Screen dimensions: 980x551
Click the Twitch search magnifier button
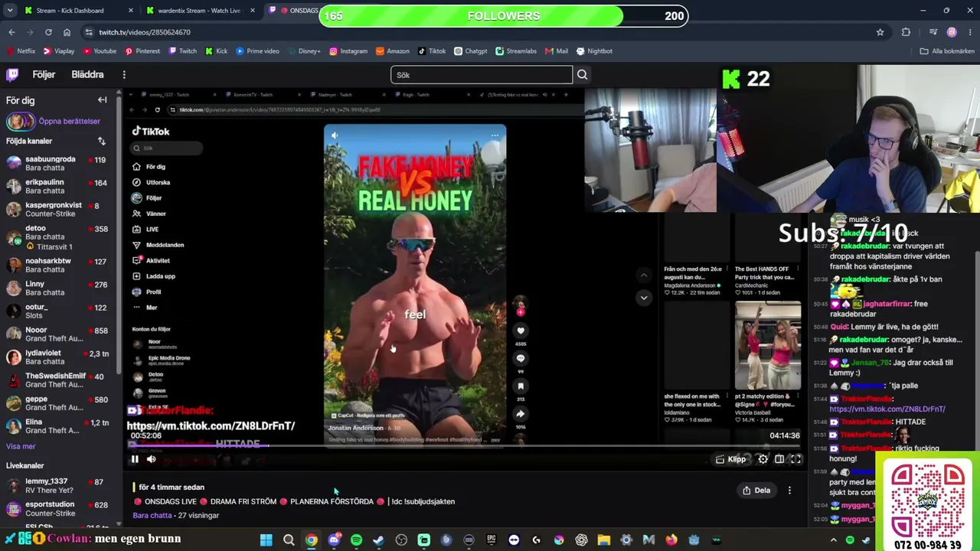tap(583, 74)
